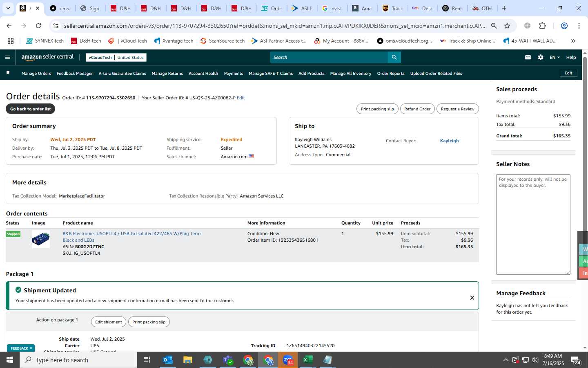Open the messages envelope icon

coord(528,57)
